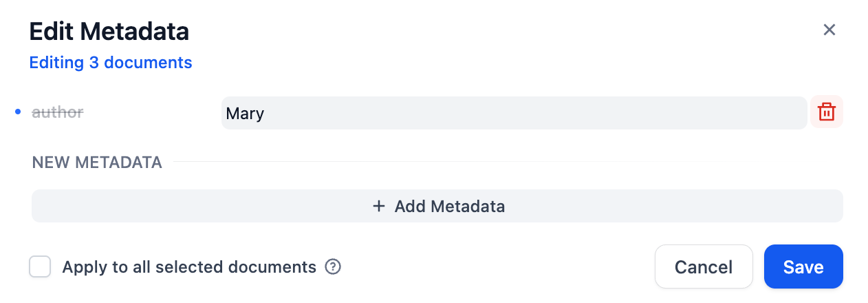The image size is (868, 303).
Task: Click the 'Apply to all selected documents' label
Action: click(189, 267)
